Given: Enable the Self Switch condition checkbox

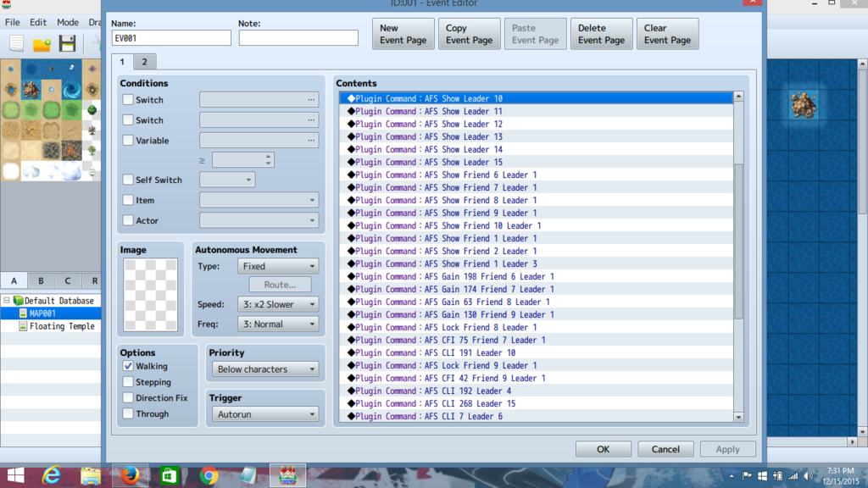Looking at the screenshot, I should click(128, 180).
